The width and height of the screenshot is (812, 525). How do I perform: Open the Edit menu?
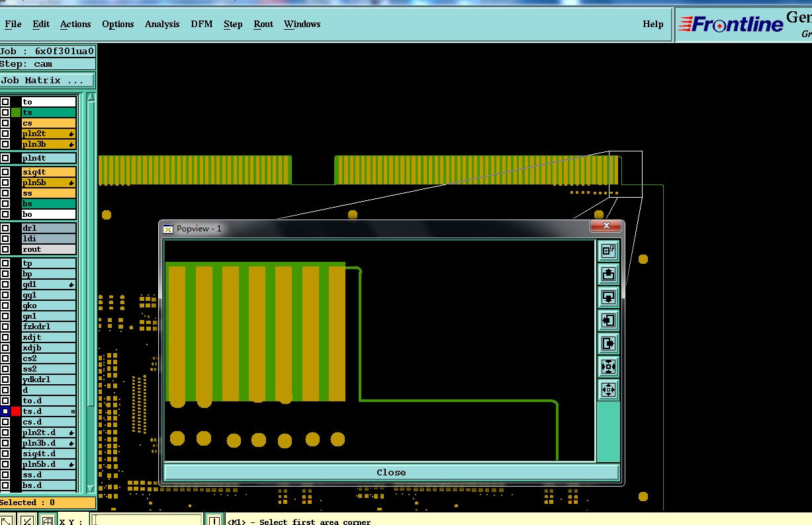click(41, 24)
